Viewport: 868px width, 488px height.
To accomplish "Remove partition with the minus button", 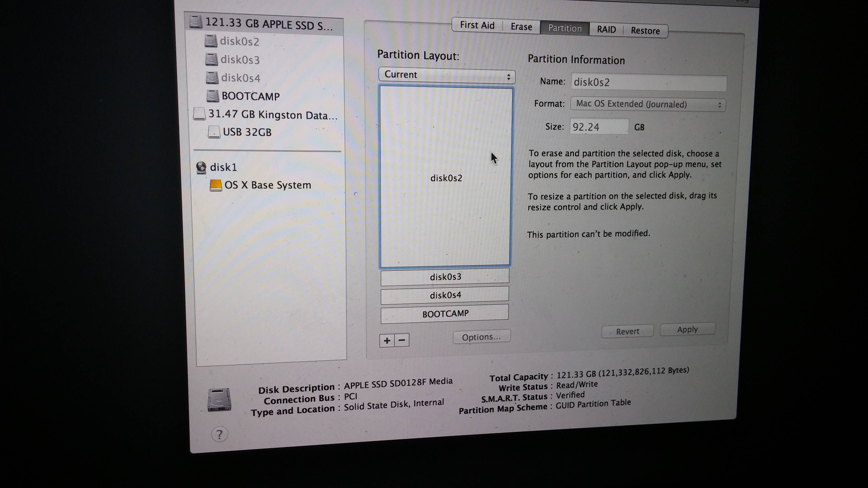I will point(402,340).
